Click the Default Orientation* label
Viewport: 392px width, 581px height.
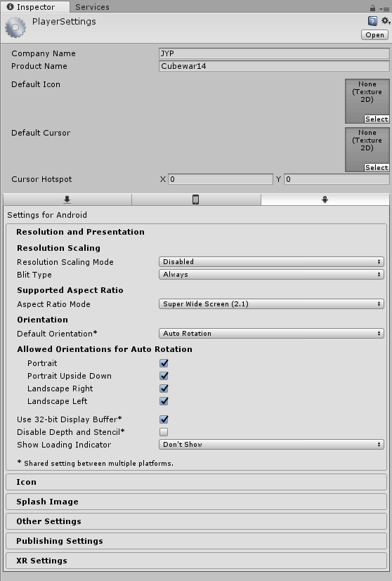(57, 334)
